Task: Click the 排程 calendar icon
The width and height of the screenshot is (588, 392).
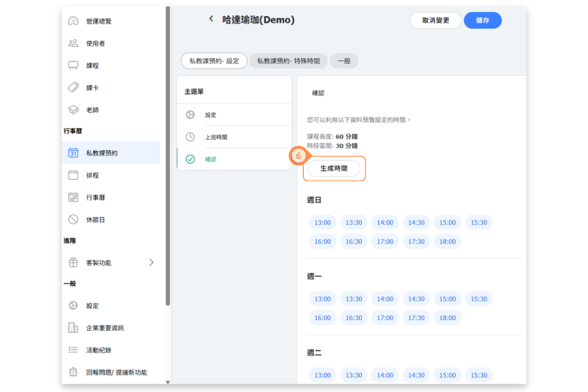Action: pos(73,175)
